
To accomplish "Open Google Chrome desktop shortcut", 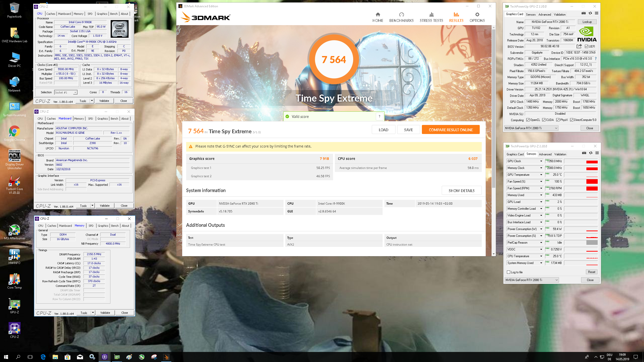I will (14, 133).
